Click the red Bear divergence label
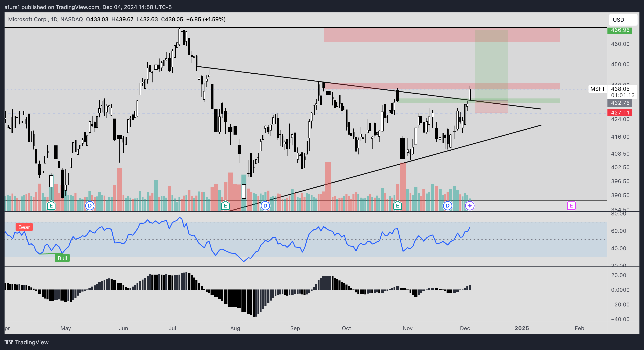 pos(24,227)
